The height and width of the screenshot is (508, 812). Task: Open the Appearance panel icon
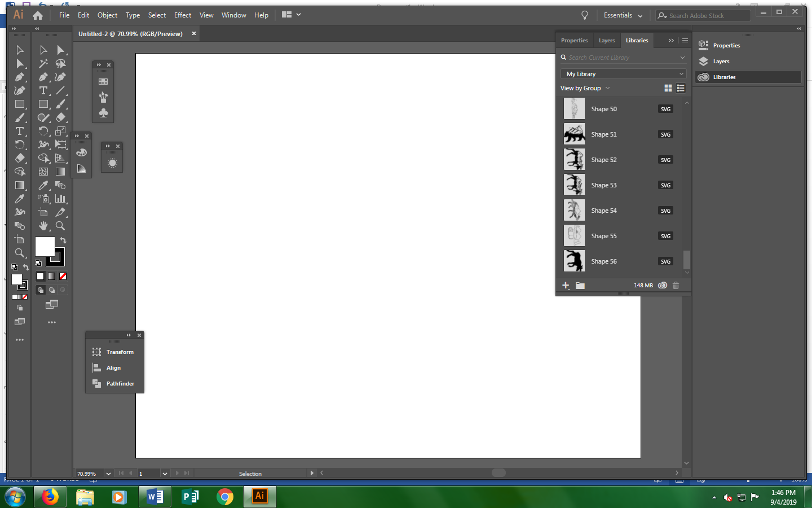tap(112, 163)
